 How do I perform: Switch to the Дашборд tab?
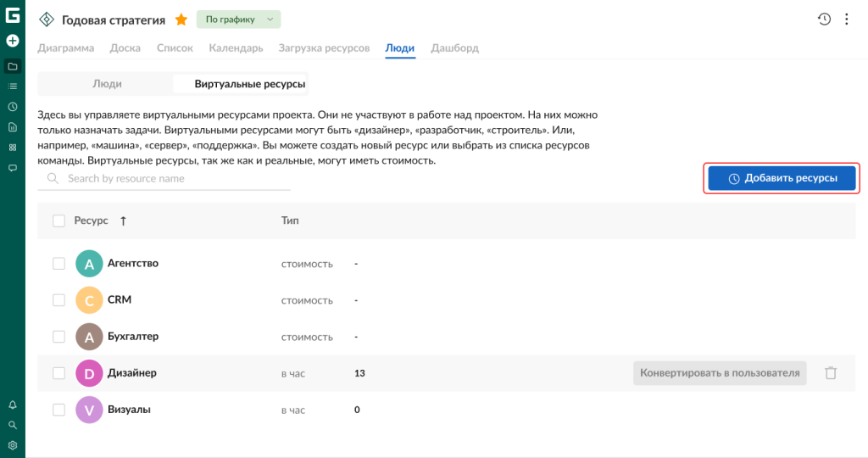tap(455, 48)
